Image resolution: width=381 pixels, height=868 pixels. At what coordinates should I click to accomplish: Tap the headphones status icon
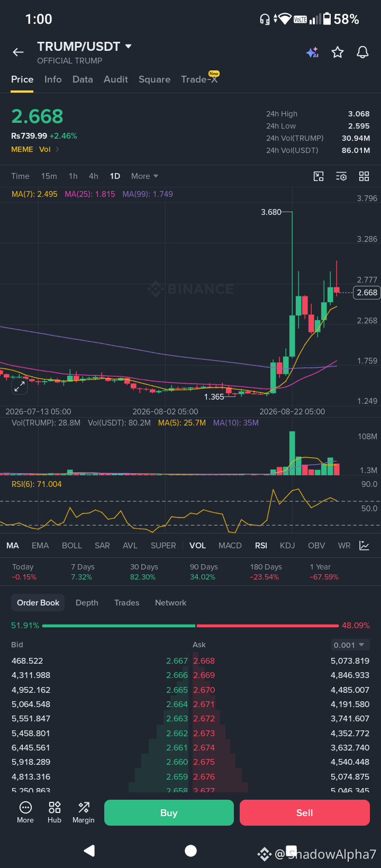(x=265, y=19)
